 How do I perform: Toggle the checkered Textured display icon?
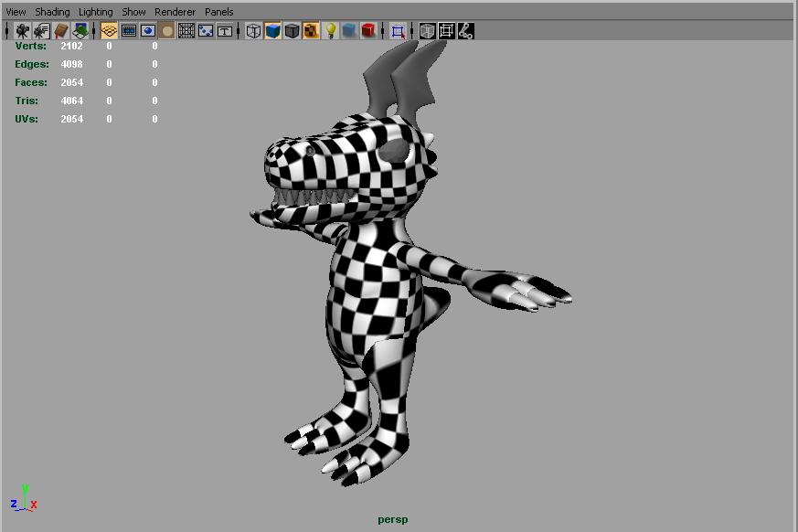coord(311,31)
